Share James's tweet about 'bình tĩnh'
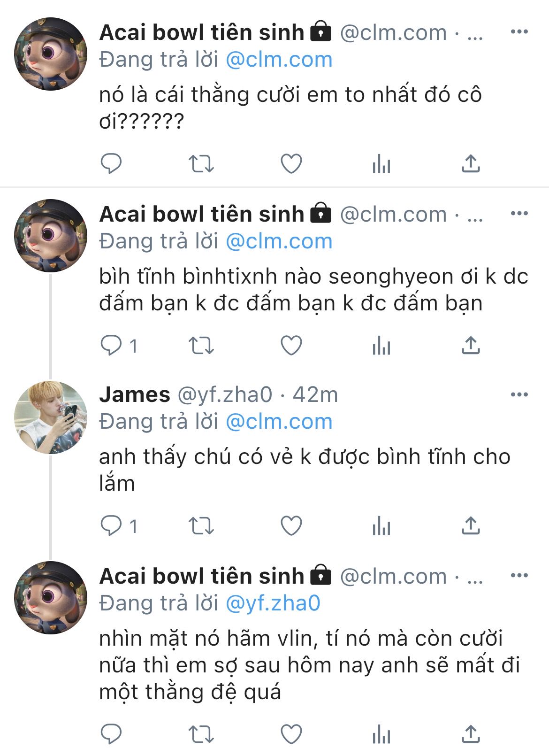549x756 pixels. click(471, 525)
